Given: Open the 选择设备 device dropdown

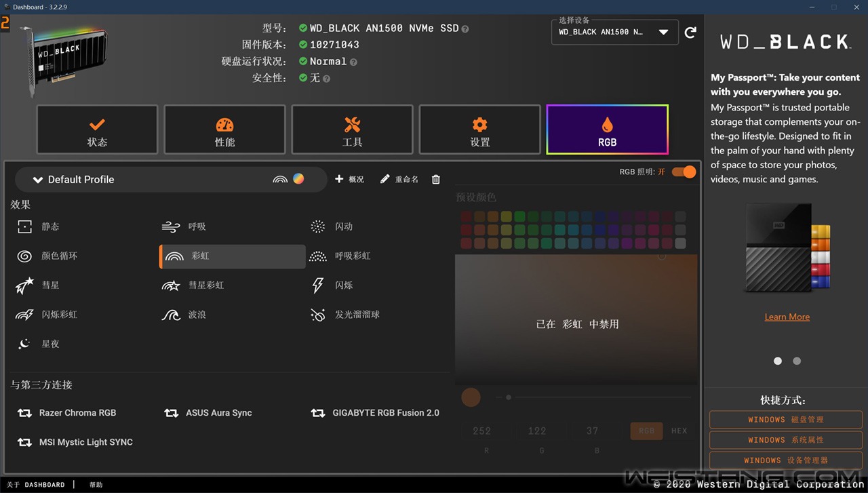Looking at the screenshot, I should pos(615,32).
